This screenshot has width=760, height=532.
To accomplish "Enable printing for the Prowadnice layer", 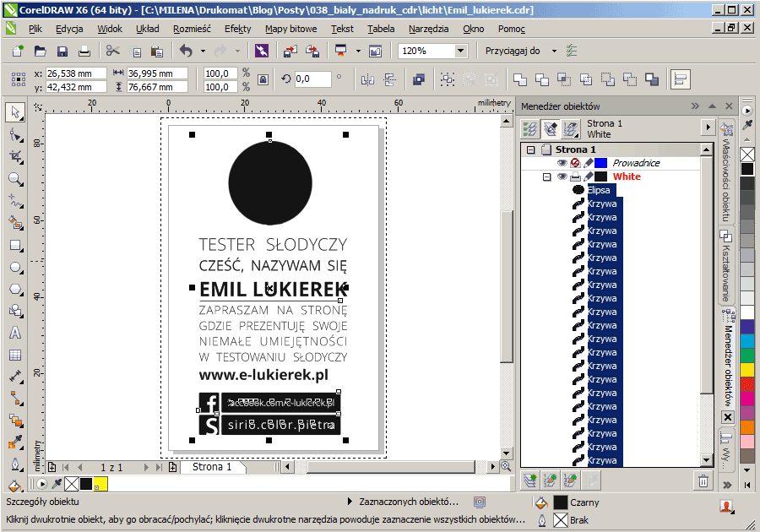I will pyautogui.click(x=575, y=163).
